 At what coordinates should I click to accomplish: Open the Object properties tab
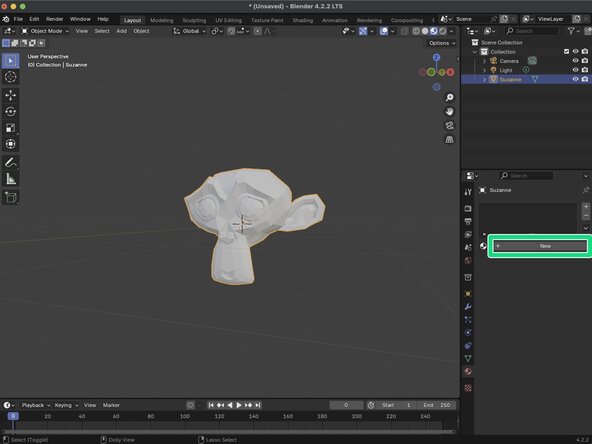(x=468, y=294)
